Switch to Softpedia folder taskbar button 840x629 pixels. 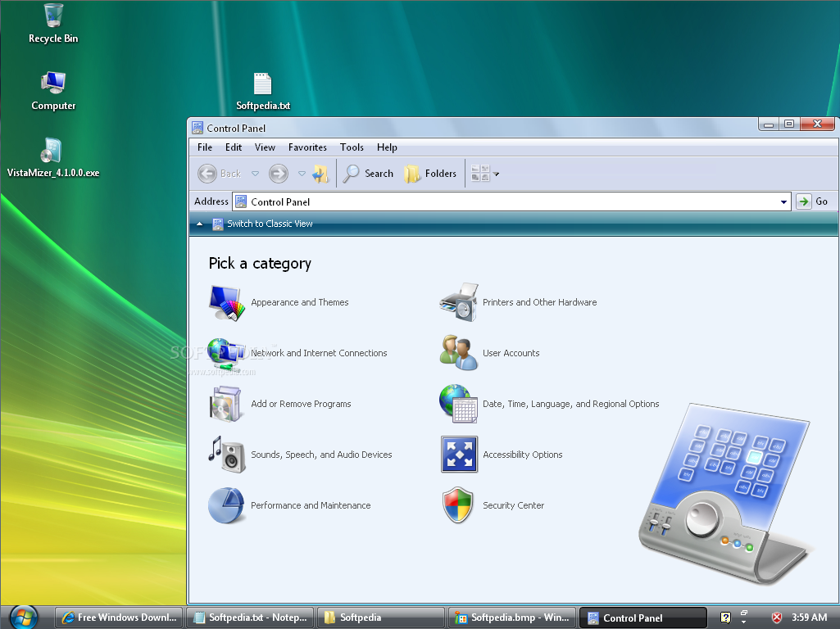(x=381, y=618)
